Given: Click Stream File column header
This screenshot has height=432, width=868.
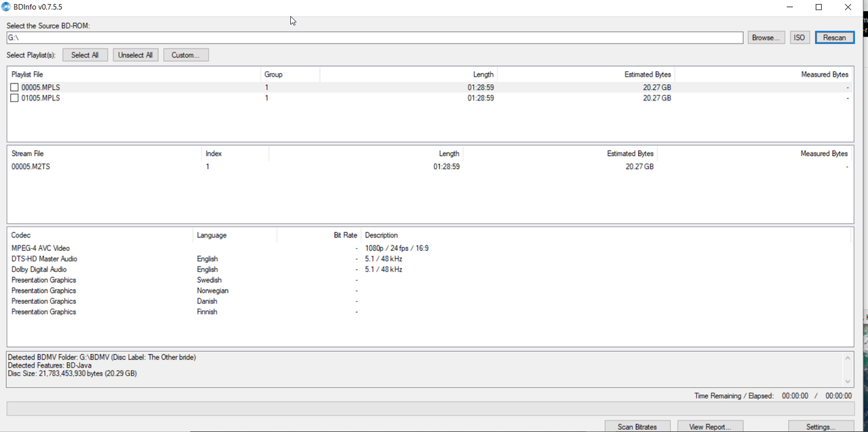Looking at the screenshot, I should [104, 154].
